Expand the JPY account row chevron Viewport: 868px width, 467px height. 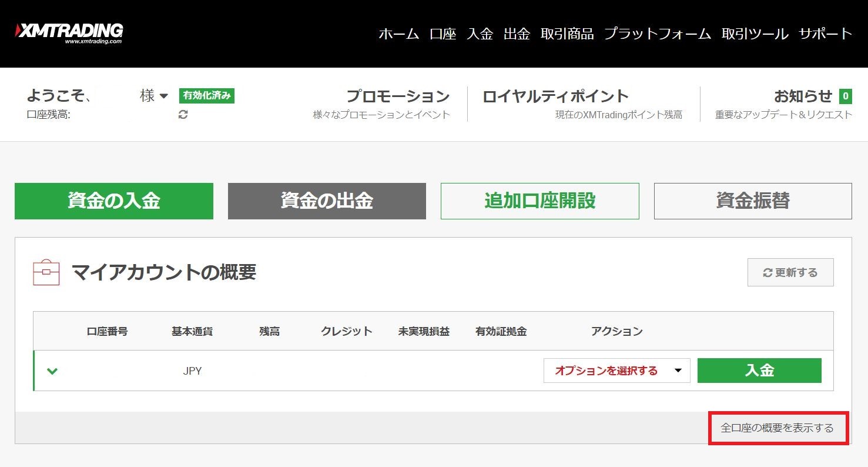click(x=52, y=371)
